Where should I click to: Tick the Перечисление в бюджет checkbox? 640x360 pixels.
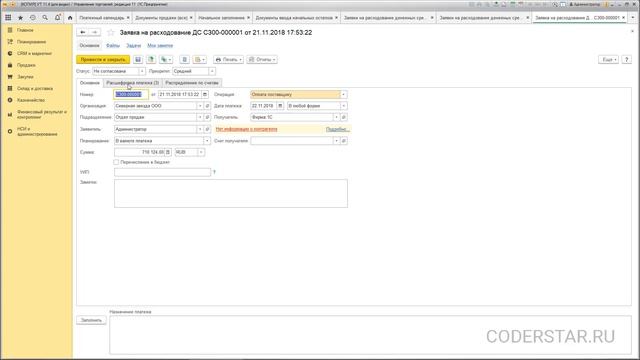coord(116,162)
